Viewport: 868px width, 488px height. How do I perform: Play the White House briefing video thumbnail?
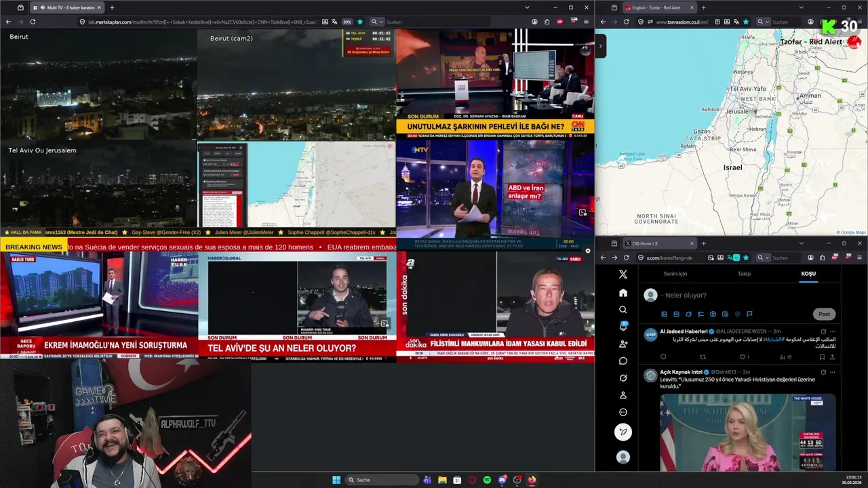(x=747, y=433)
